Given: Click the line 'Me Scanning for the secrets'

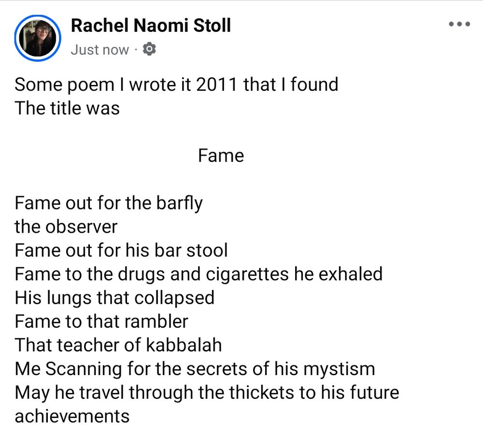Looking at the screenshot, I should 195,369.
